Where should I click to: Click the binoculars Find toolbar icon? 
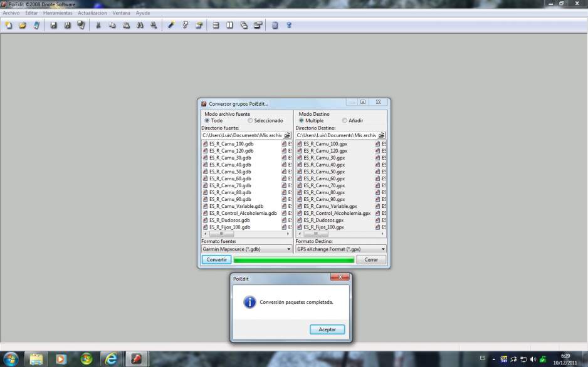click(140, 26)
